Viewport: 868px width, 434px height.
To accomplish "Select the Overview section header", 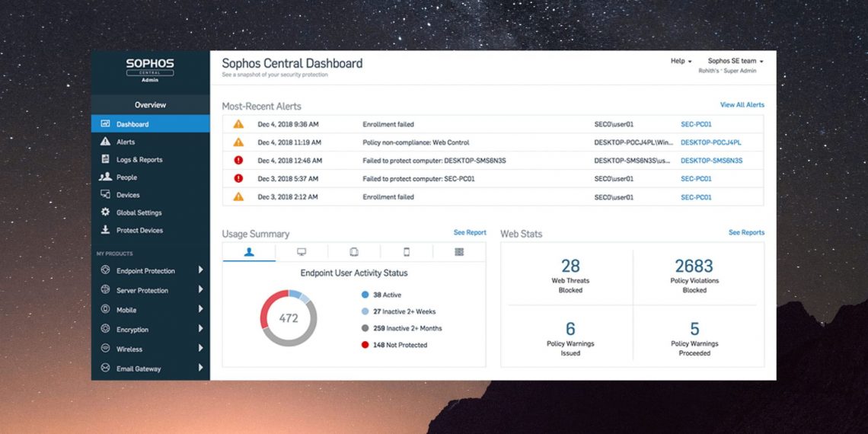I will click(x=150, y=104).
